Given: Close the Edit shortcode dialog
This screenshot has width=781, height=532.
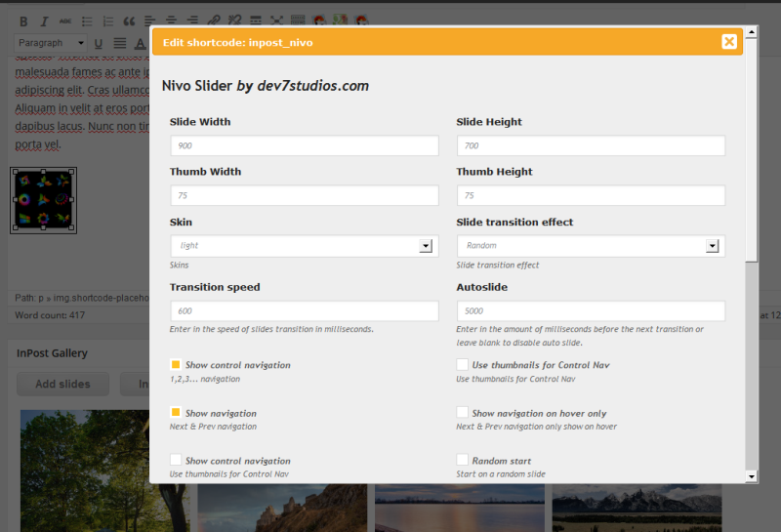Looking at the screenshot, I should (728, 42).
